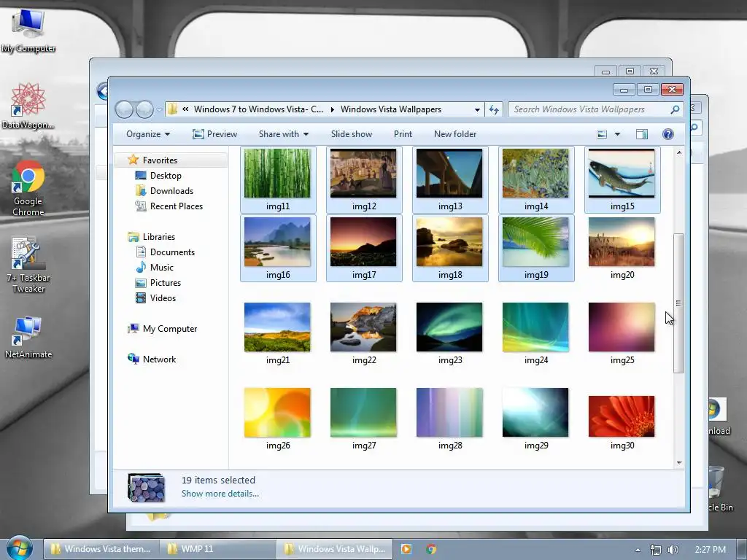The image size is (747, 560).
Task: Click the Show more details link
Action: pyautogui.click(x=220, y=494)
